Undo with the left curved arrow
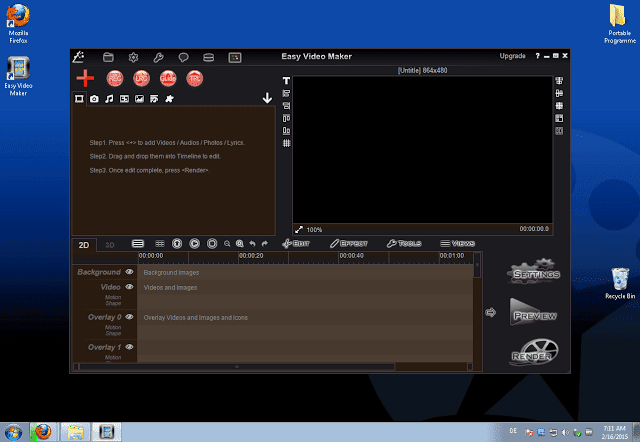The image size is (640, 442). (252, 244)
